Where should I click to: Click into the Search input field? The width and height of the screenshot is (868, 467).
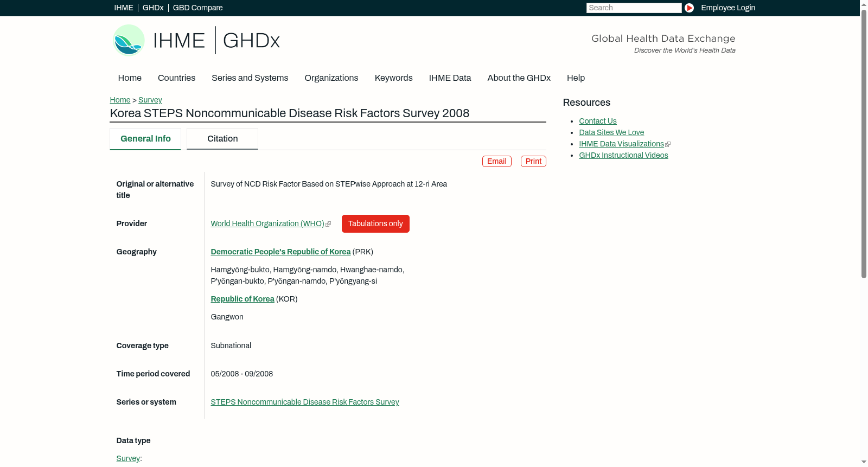coord(634,8)
